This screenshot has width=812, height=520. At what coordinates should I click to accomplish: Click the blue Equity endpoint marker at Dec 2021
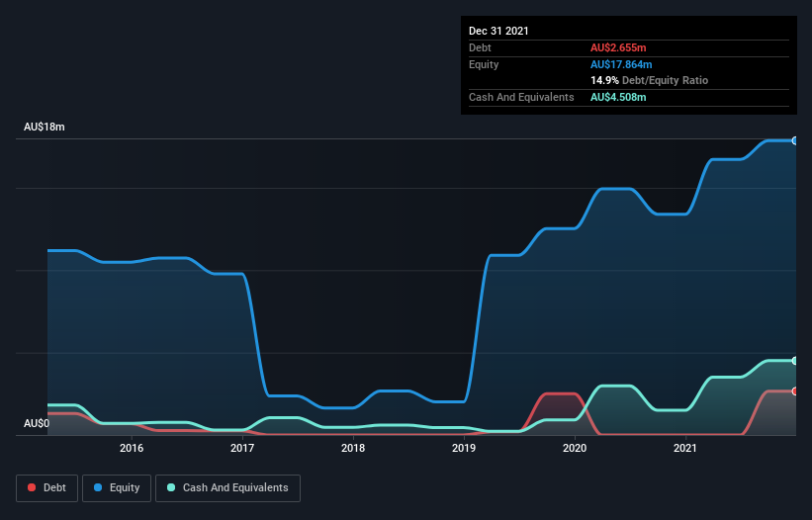click(x=795, y=140)
